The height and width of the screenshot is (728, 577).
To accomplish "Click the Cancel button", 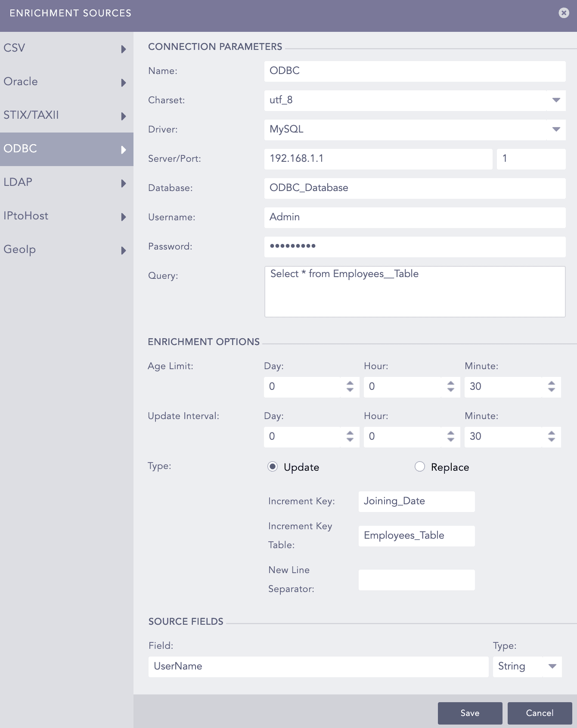I will pyautogui.click(x=540, y=713).
